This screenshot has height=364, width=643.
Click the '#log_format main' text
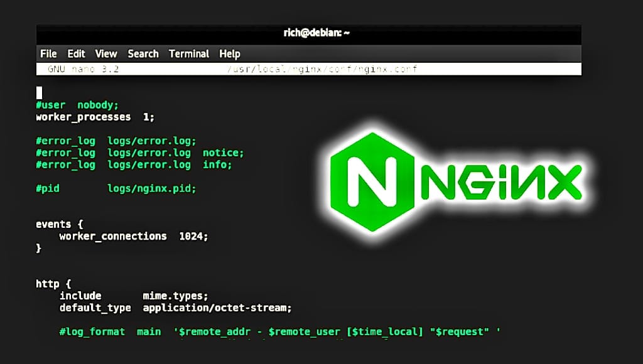tap(110, 331)
